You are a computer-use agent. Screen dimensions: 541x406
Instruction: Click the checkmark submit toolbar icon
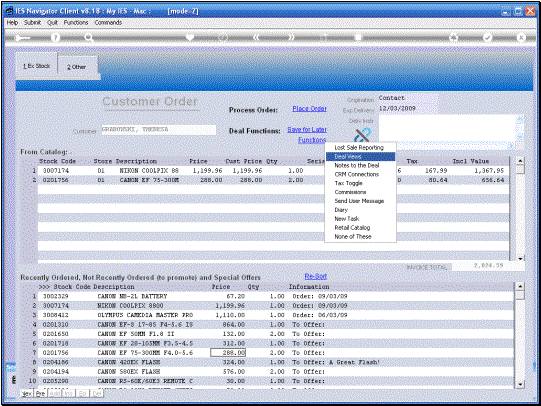[488, 37]
